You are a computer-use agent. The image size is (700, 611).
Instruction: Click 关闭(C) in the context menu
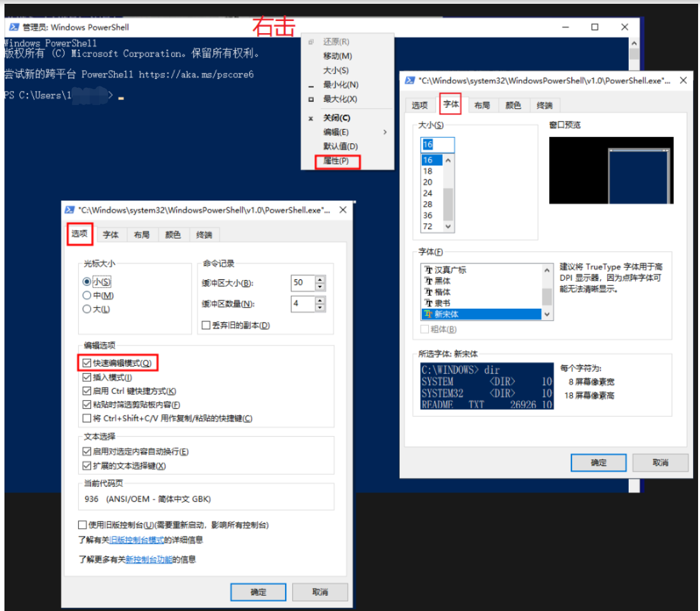coord(337,118)
